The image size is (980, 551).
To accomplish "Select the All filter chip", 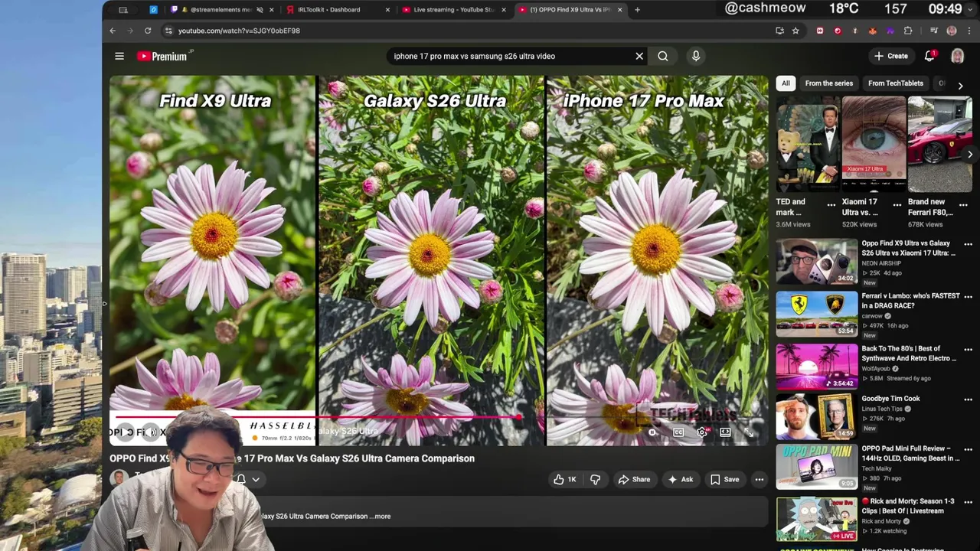I will pyautogui.click(x=786, y=83).
